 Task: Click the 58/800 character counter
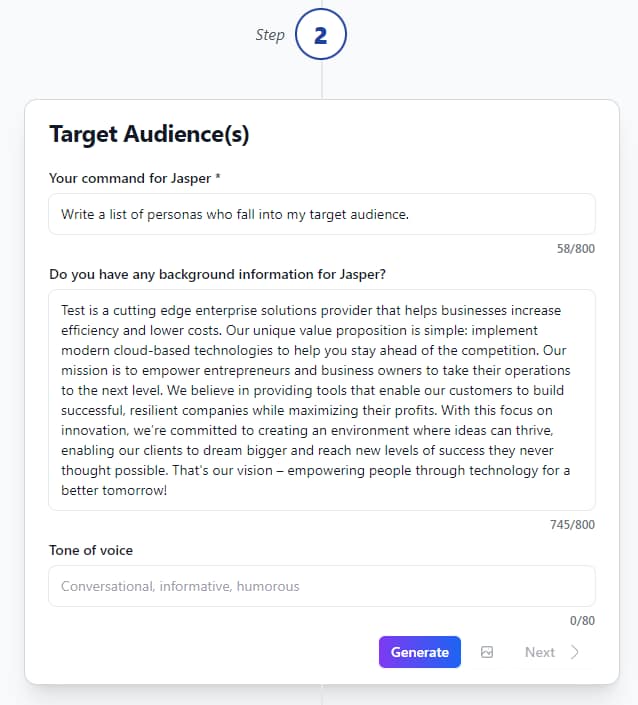575,249
